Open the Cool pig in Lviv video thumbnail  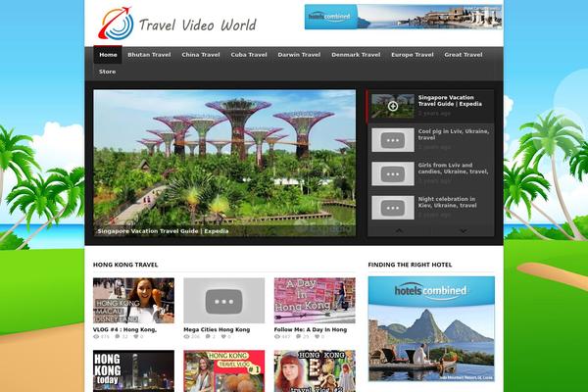coord(393,140)
